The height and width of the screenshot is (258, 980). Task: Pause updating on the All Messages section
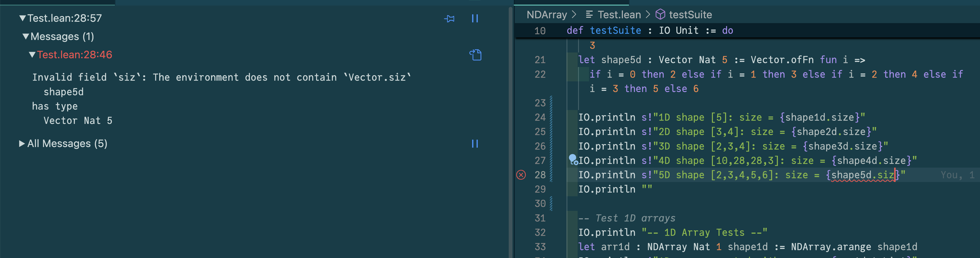point(475,144)
